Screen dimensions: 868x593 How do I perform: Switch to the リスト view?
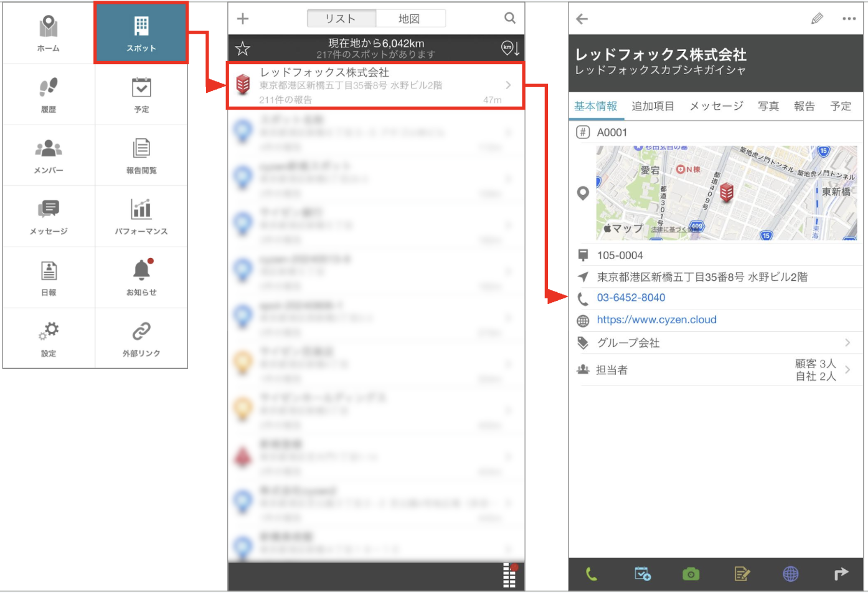341,19
